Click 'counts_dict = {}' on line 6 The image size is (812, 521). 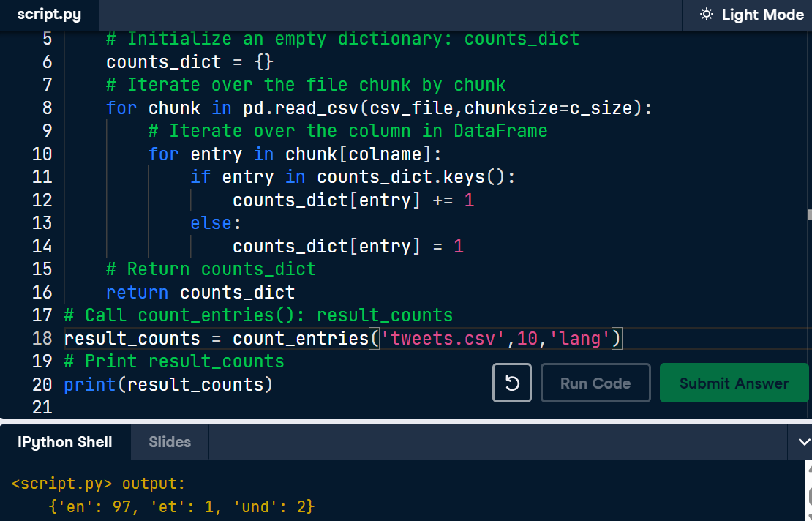(x=189, y=62)
